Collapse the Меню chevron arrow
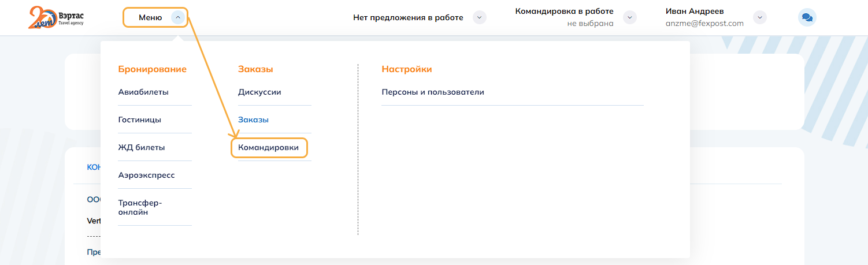The width and height of the screenshot is (868, 265). (178, 17)
